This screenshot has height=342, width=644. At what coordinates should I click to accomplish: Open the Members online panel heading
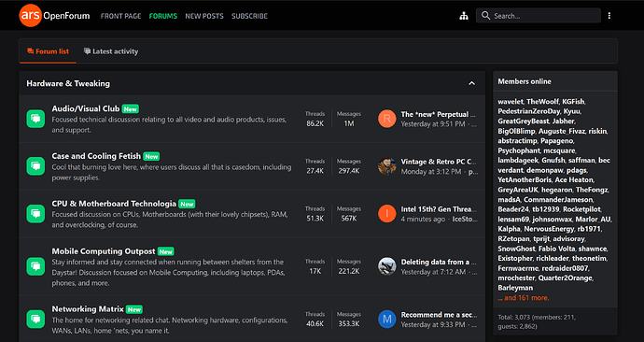(525, 81)
